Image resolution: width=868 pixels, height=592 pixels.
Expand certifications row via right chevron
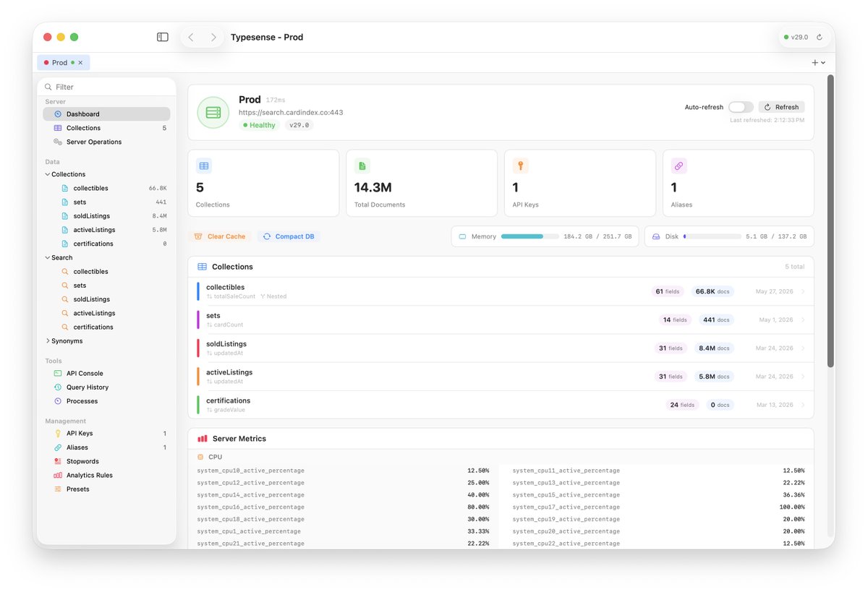click(803, 405)
